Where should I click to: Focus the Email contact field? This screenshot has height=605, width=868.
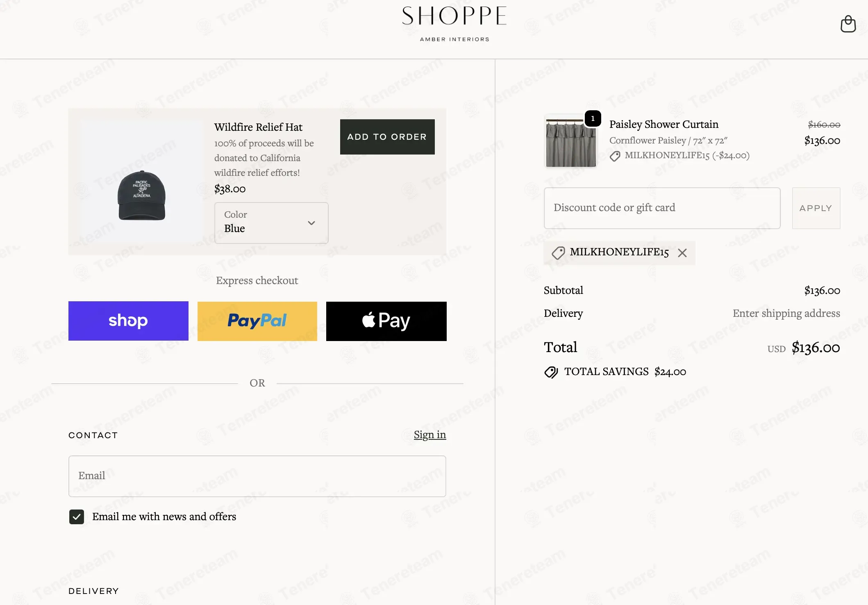coord(257,476)
